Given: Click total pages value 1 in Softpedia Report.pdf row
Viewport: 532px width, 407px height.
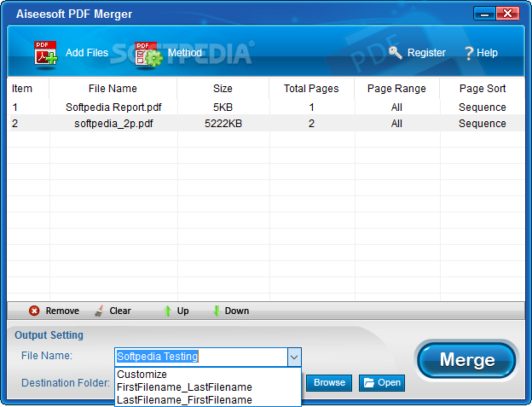Looking at the screenshot, I should pos(311,108).
